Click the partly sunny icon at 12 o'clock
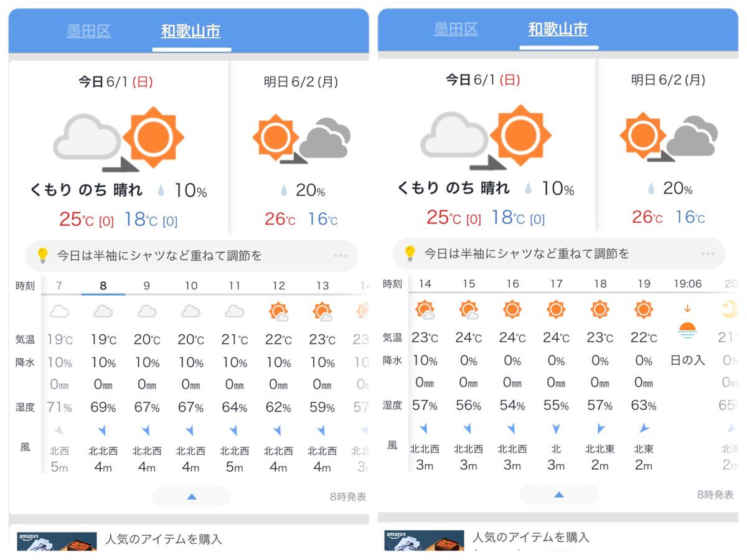747x560 pixels. click(278, 310)
